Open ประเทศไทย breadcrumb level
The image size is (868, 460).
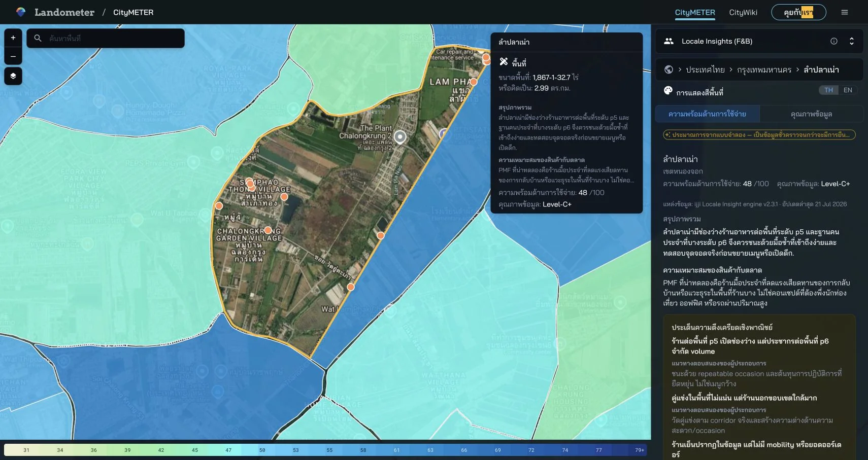[705, 69]
